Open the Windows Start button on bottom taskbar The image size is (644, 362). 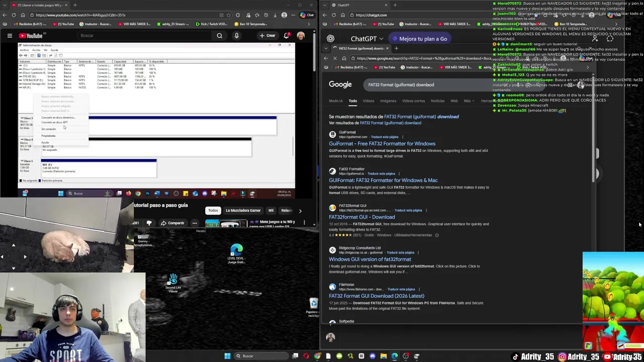click(227, 356)
